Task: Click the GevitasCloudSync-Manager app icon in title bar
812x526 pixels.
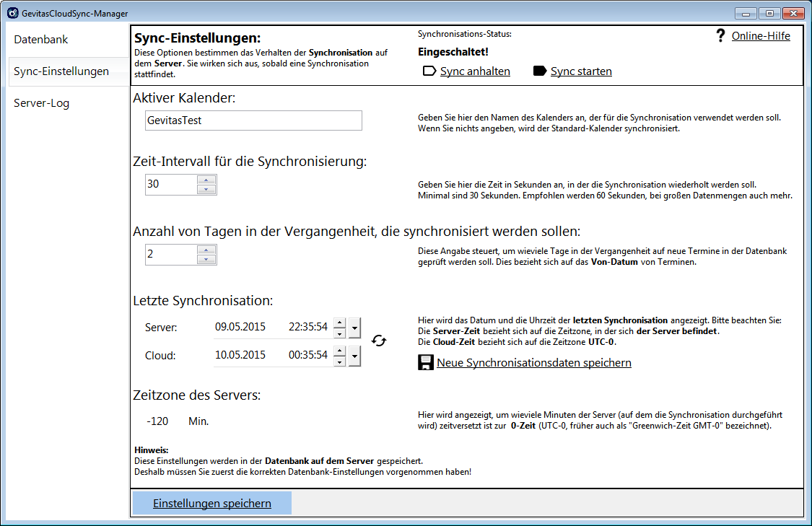Action: pyautogui.click(x=13, y=13)
